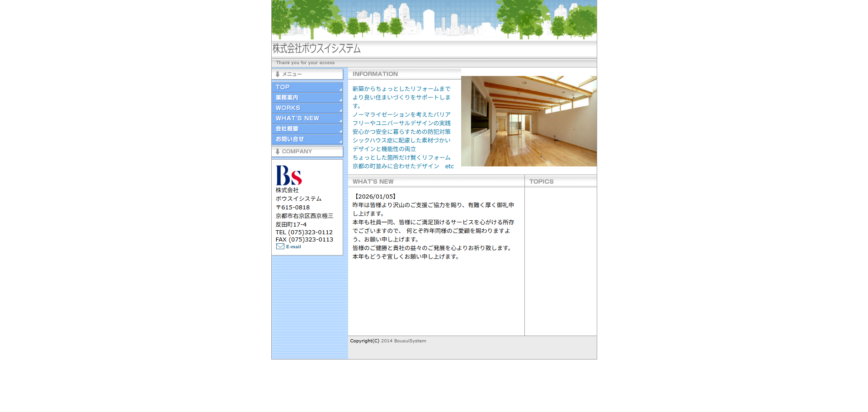Click the down arrow icon beside COMPANY
The width and height of the screenshot is (868, 412).
278,152
